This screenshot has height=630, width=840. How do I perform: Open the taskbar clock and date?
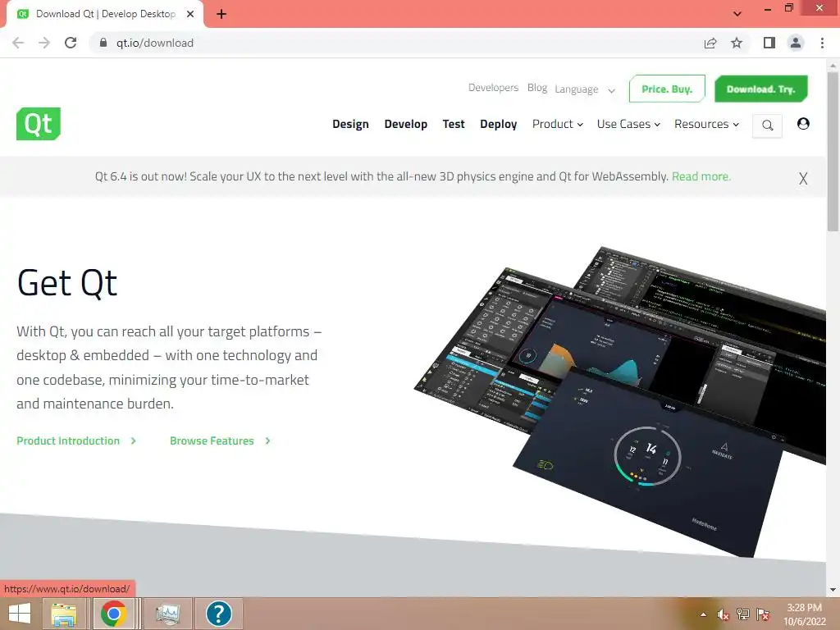(805, 614)
